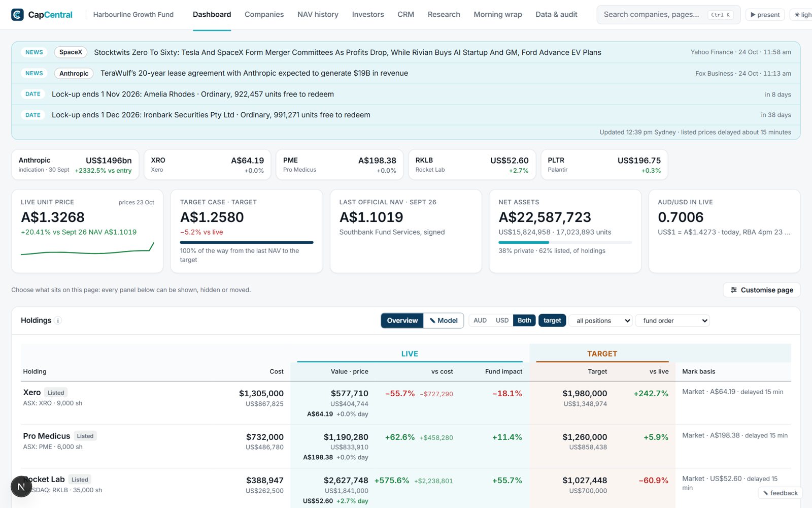The height and width of the screenshot is (508, 812).
Task: Click the LIVE column group header
Action: 410,354
